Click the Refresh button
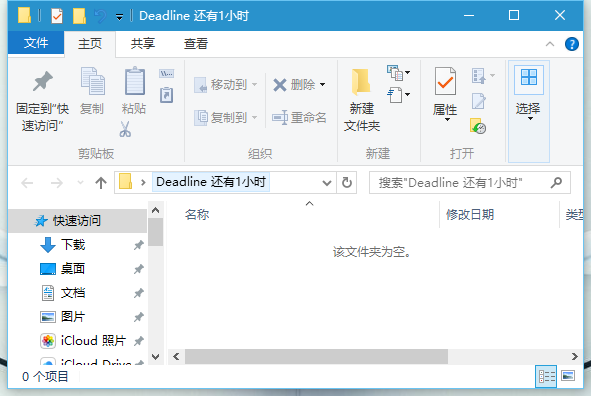Image resolution: width=591 pixels, height=396 pixels. tap(347, 183)
